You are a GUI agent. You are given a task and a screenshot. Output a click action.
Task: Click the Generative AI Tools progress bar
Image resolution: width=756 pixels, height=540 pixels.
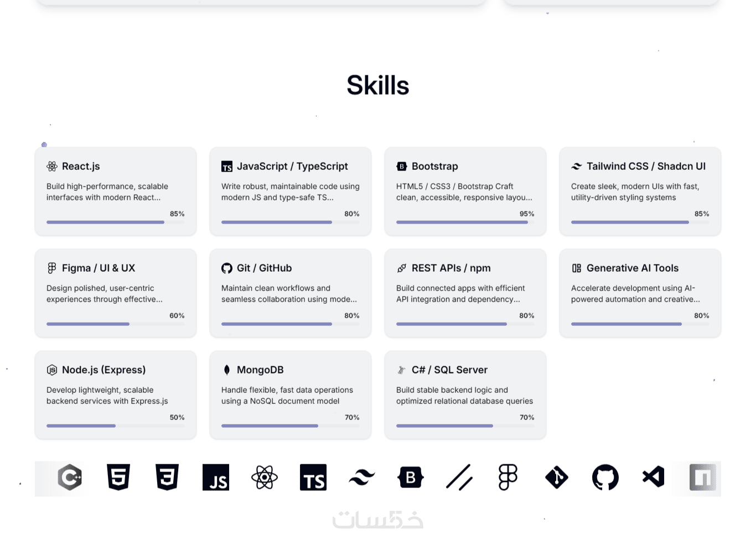[x=640, y=324]
